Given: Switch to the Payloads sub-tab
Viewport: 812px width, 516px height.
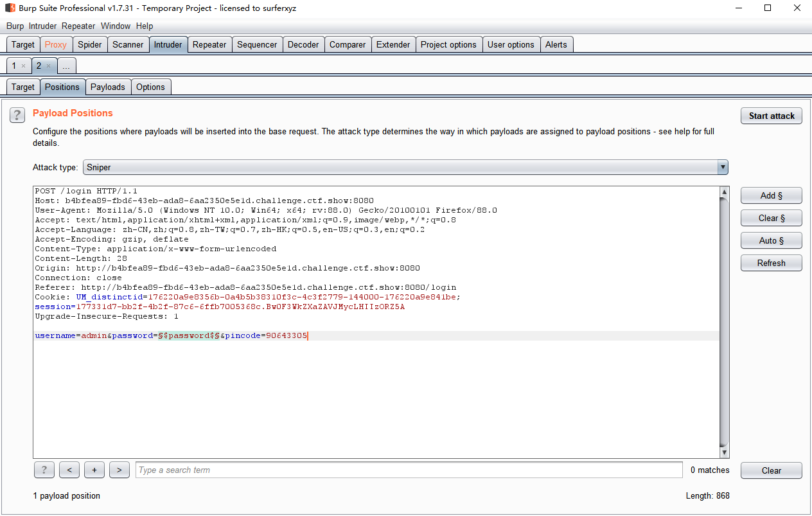Looking at the screenshot, I should click(108, 87).
